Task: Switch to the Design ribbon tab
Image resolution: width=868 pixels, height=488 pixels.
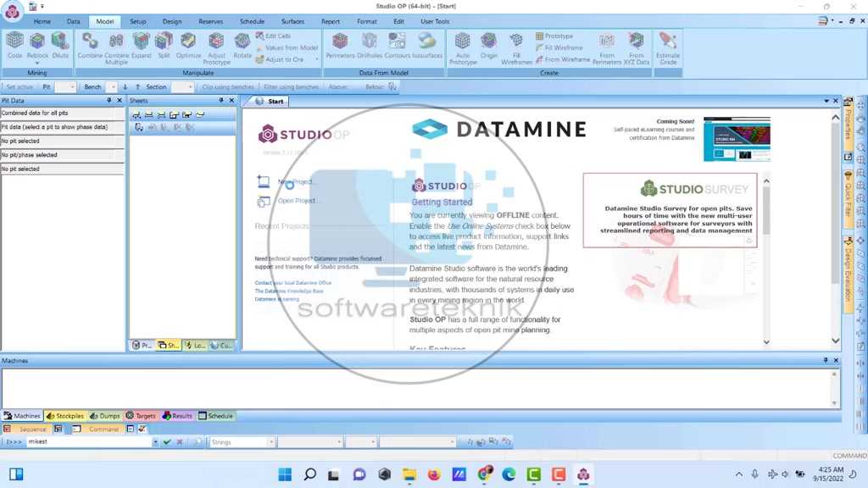Action: 171,21
